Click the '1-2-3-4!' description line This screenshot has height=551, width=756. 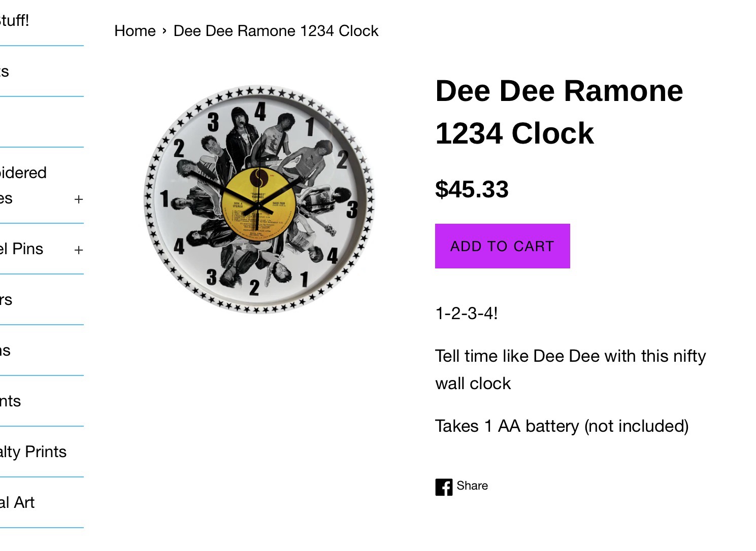466,314
